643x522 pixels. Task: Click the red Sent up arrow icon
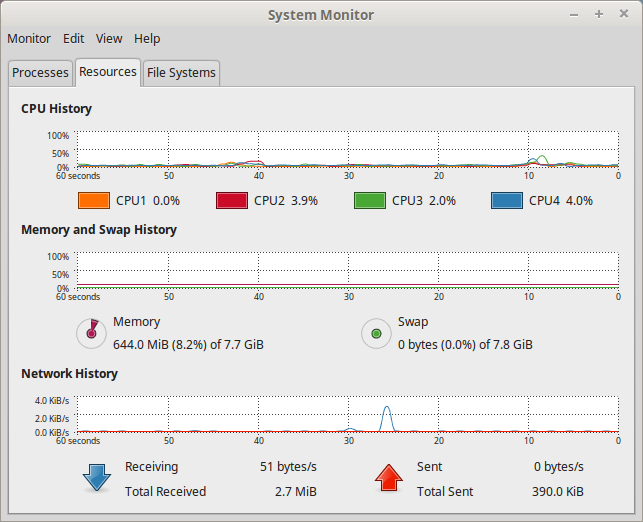[388, 478]
